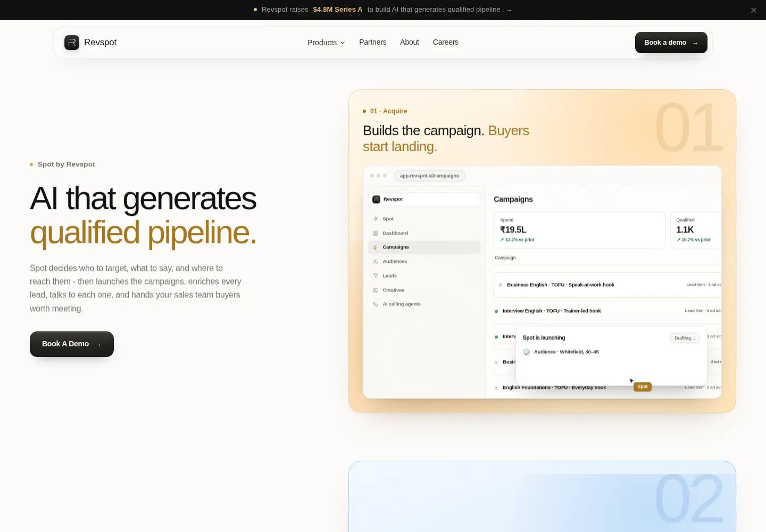Viewport: 766px width, 532px height.
Task: Click the AI calling agents phone icon
Action: (376, 304)
